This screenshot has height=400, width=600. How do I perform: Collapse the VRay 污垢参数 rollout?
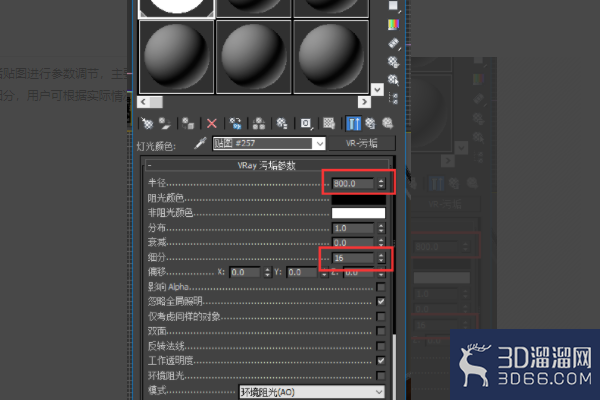tap(266, 165)
